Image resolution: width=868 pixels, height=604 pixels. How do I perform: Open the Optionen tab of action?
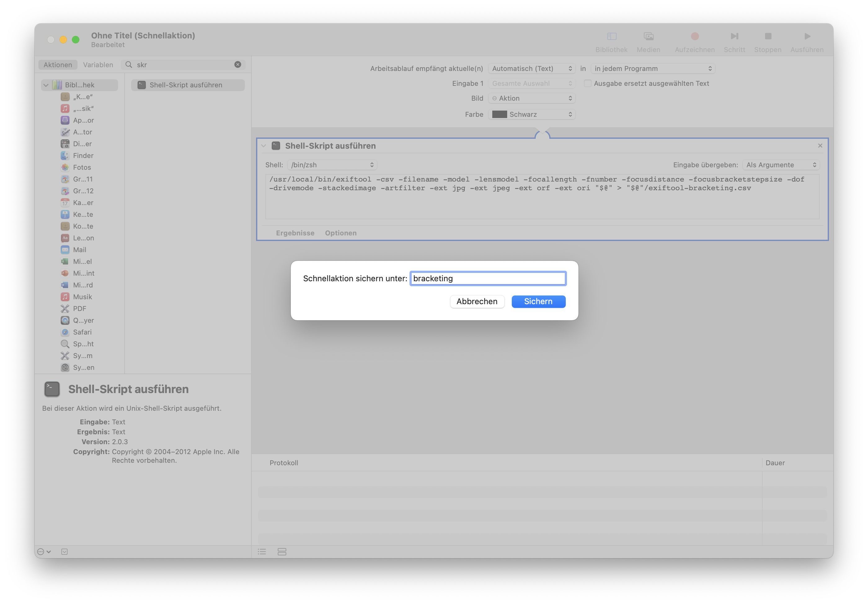pyautogui.click(x=341, y=233)
